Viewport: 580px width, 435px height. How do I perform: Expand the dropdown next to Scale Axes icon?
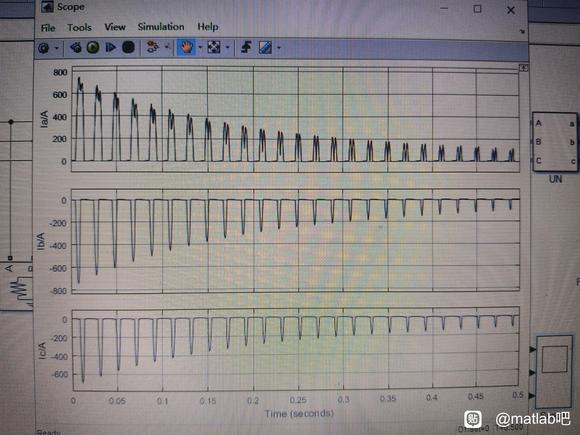coord(227,47)
